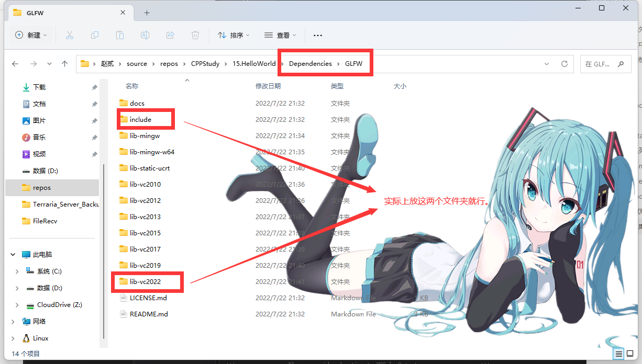The height and width of the screenshot is (364, 642).
Task: Select the lib-mingw folder
Action: pyautogui.click(x=145, y=136)
